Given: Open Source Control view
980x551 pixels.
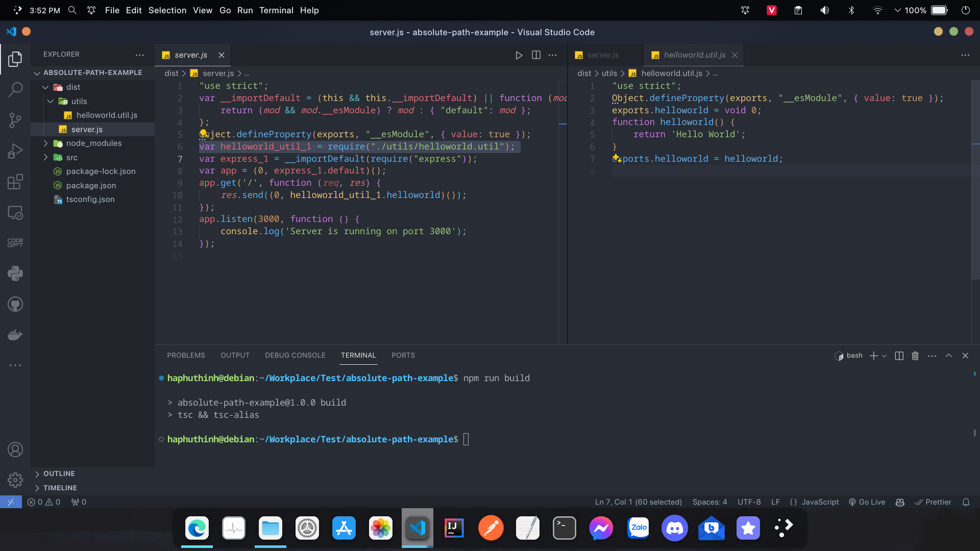Looking at the screenshot, I should 15,120.
